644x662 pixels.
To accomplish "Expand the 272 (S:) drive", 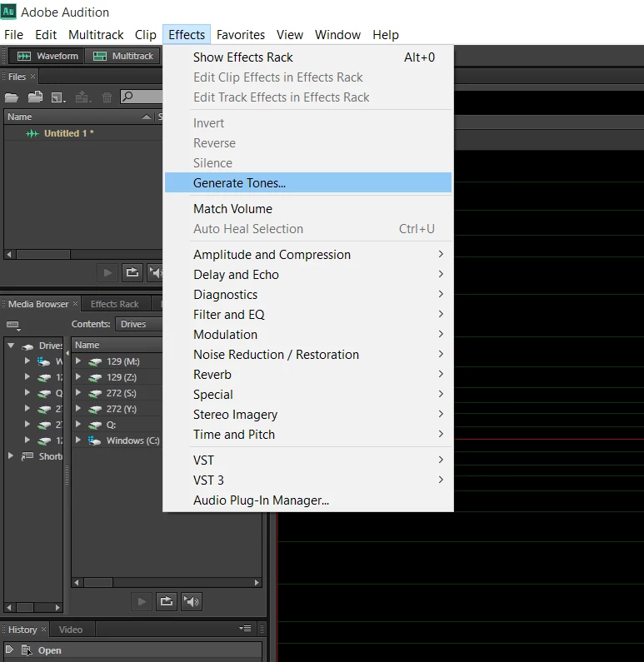I will tap(78, 393).
